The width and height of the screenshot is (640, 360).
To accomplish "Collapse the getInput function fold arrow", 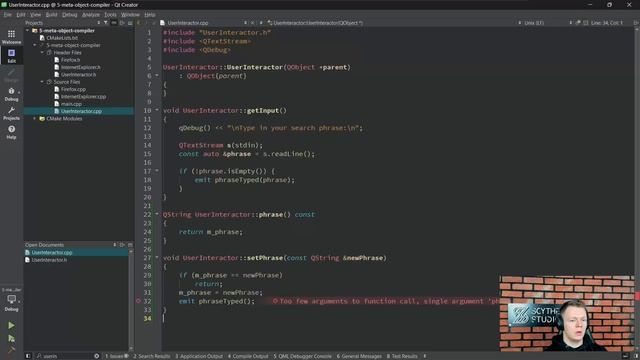I will point(157,110).
